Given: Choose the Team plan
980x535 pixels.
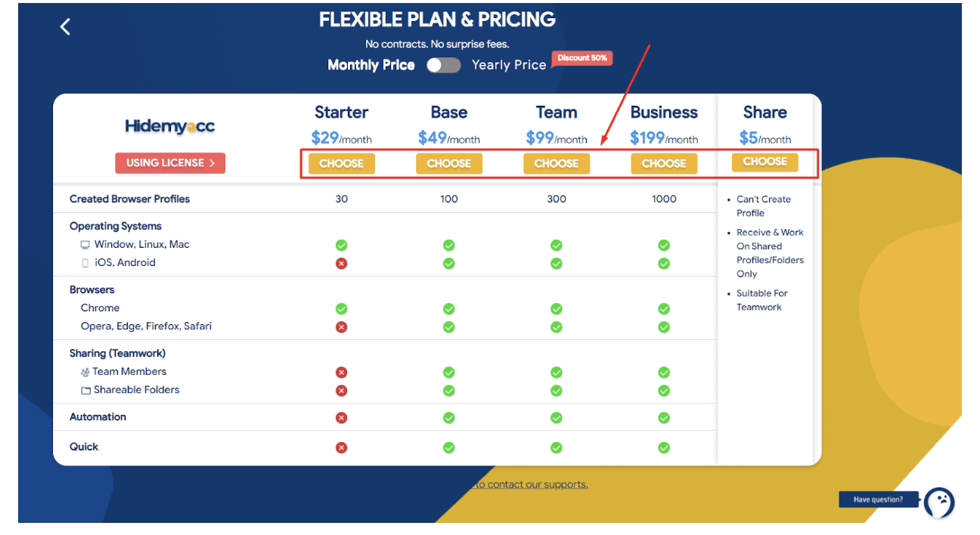Looking at the screenshot, I should [x=557, y=163].
